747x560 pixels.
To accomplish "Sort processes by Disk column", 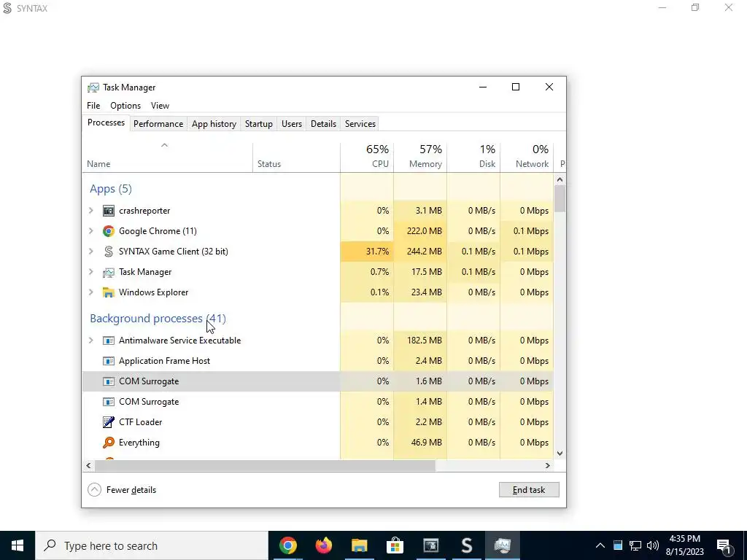I will pyautogui.click(x=473, y=157).
